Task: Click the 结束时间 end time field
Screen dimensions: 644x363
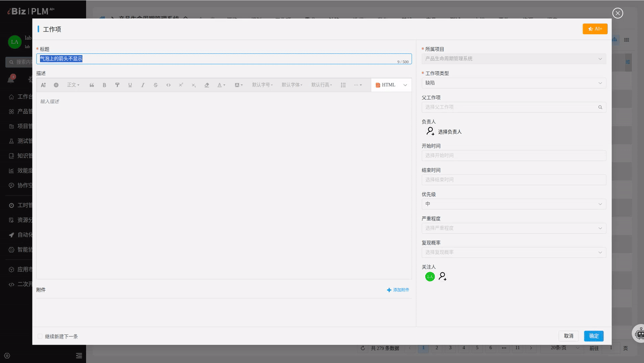Action: [514, 180]
